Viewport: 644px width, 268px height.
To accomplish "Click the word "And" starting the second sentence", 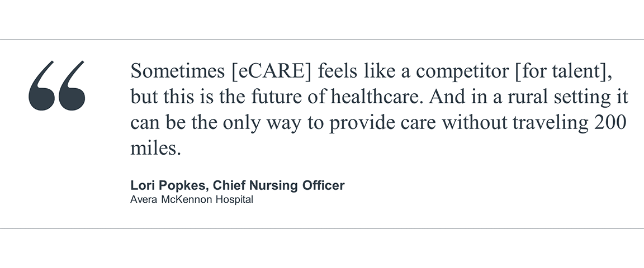I will (457, 97).
